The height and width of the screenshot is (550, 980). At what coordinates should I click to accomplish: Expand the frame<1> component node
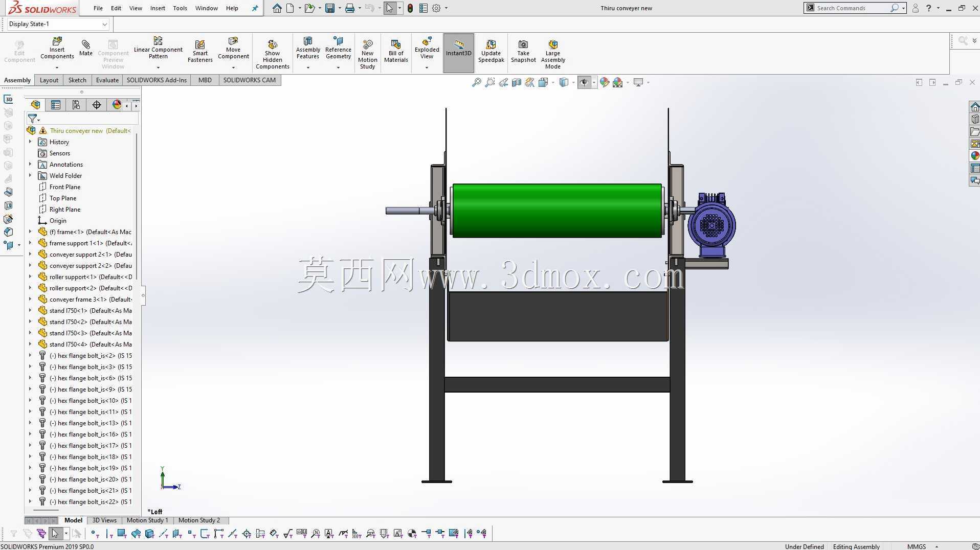pyautogui.click(x=30, y=232)
